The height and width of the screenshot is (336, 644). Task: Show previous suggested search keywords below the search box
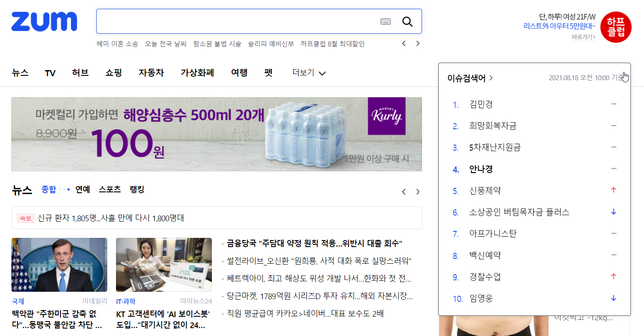pos(404,43)
